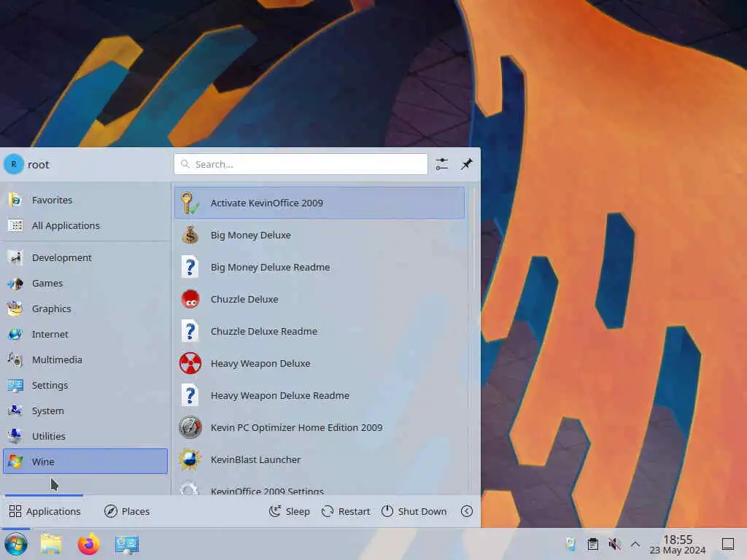Open Heavy Weapon Deluxe Readme question icon

tap(190, 395)
